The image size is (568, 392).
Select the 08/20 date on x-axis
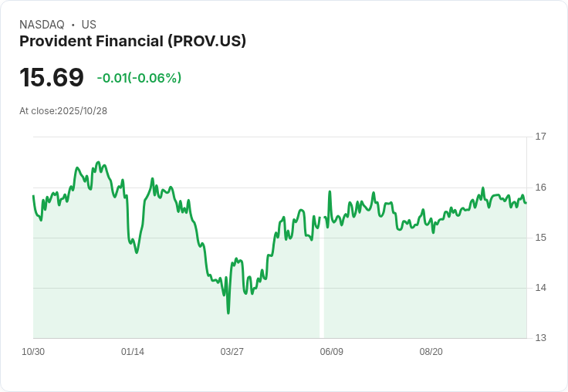tap(431, 352)
